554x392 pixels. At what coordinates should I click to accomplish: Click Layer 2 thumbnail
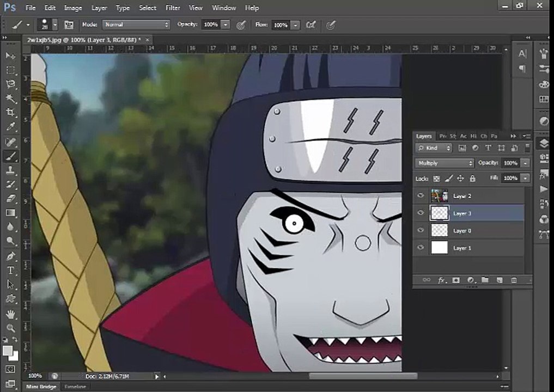click(440, 195)
